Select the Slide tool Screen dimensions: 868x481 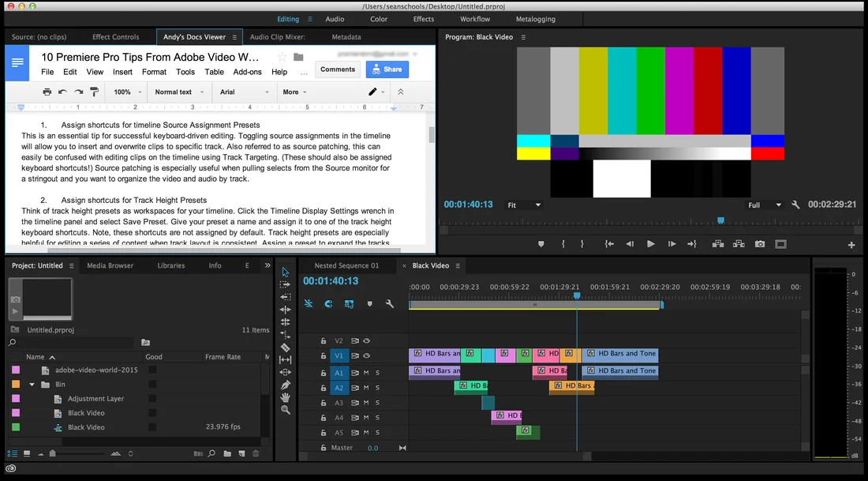point(285,372)
